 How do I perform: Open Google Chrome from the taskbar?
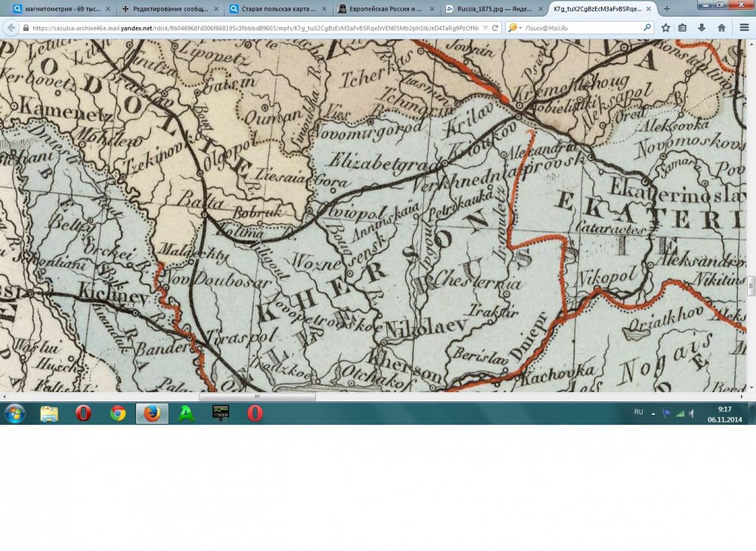[x=118, y=413]
